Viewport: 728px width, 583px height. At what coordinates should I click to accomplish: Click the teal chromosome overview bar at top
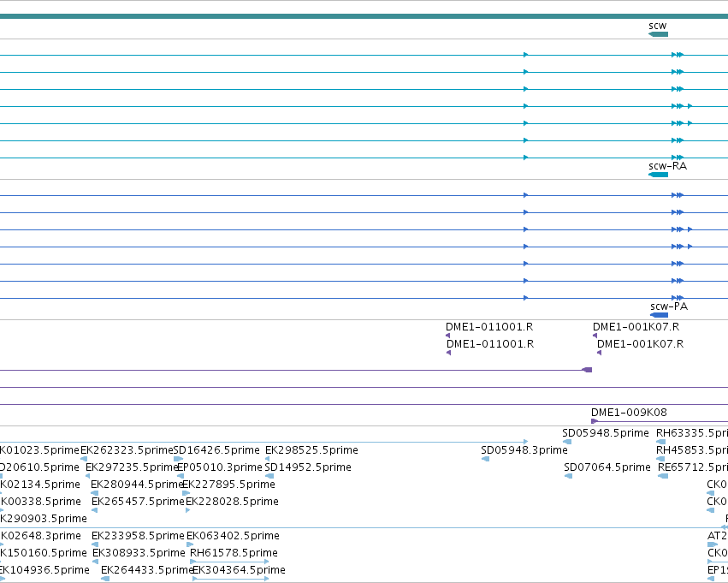coord(364,16)
